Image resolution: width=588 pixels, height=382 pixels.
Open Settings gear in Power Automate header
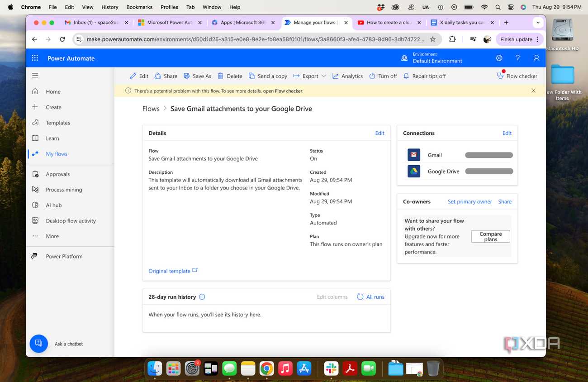(499, 58)
